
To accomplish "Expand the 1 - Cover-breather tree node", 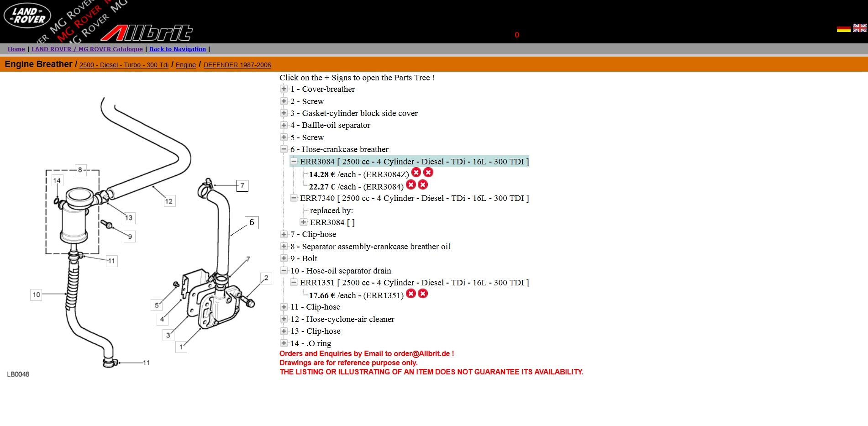I will pos(284,89).
